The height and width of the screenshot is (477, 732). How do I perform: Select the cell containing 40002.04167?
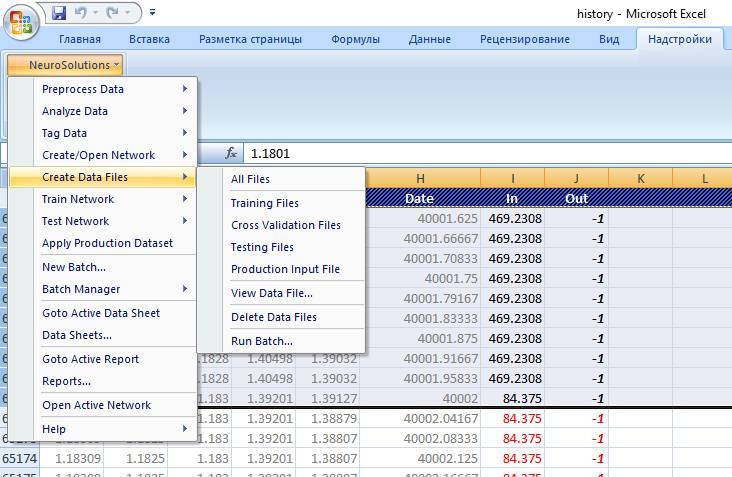pyautogui.click(x=420, y=419)
